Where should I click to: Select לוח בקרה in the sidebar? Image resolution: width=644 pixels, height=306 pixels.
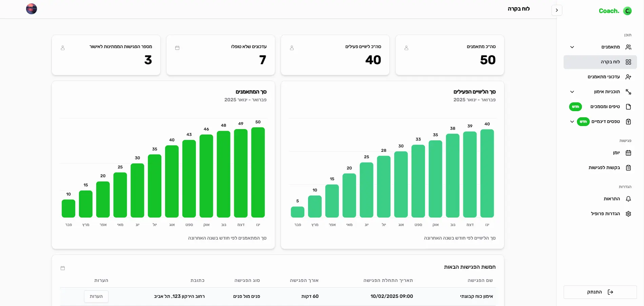click(600, 62)
